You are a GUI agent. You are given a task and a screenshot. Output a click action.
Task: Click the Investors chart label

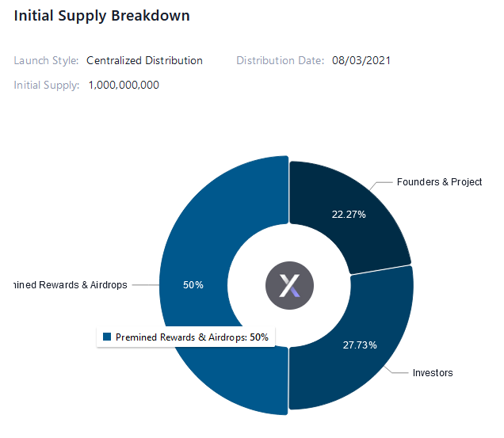point(433,372)
